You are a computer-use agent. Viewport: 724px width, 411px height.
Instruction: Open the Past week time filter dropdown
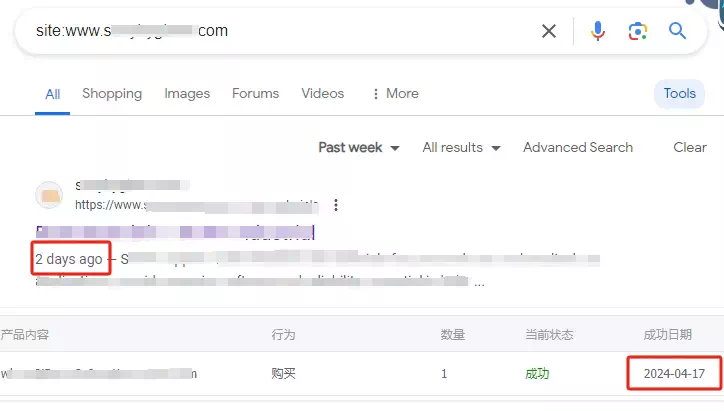click(359, 148)
